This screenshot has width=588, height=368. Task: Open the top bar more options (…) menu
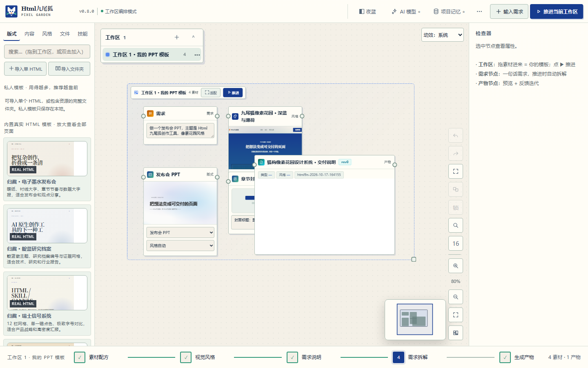(479, 11)
